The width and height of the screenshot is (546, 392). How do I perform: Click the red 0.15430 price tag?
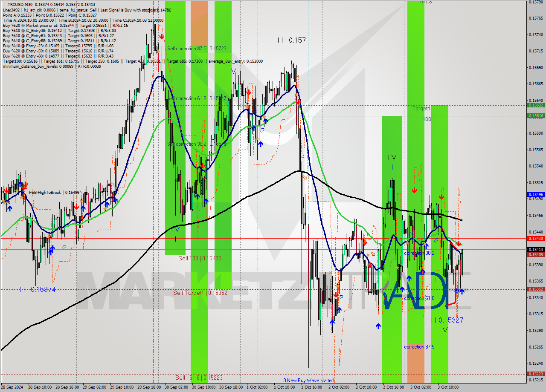coord(536,239)
